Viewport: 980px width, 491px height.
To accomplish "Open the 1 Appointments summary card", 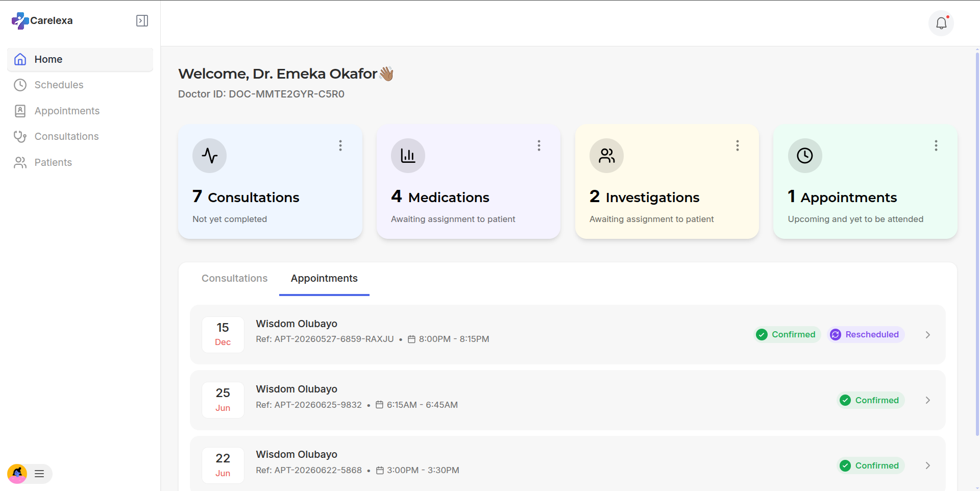I will pos(865,182).
